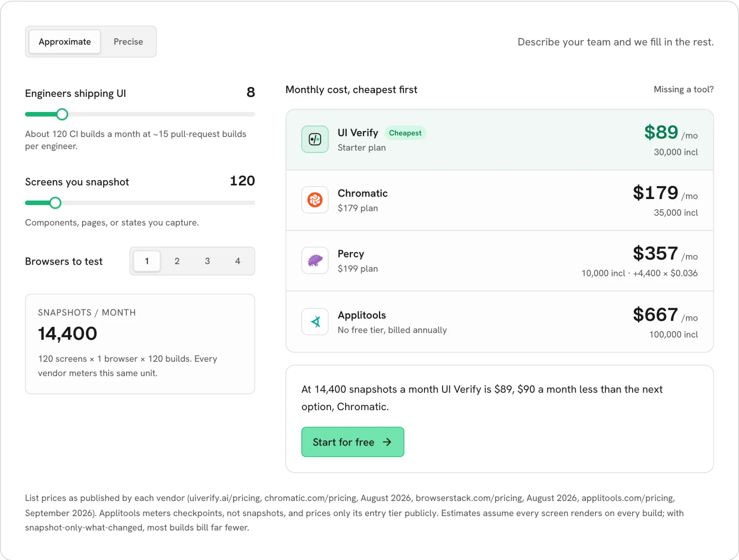Click 'No free tier, billed annually' text
This screenshot has width=739, height=560.
392,330
